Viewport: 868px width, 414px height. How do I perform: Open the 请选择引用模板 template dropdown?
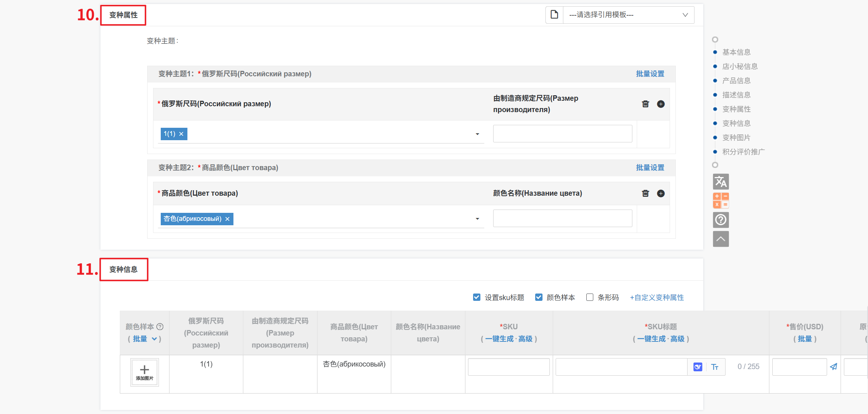point(628,15)
